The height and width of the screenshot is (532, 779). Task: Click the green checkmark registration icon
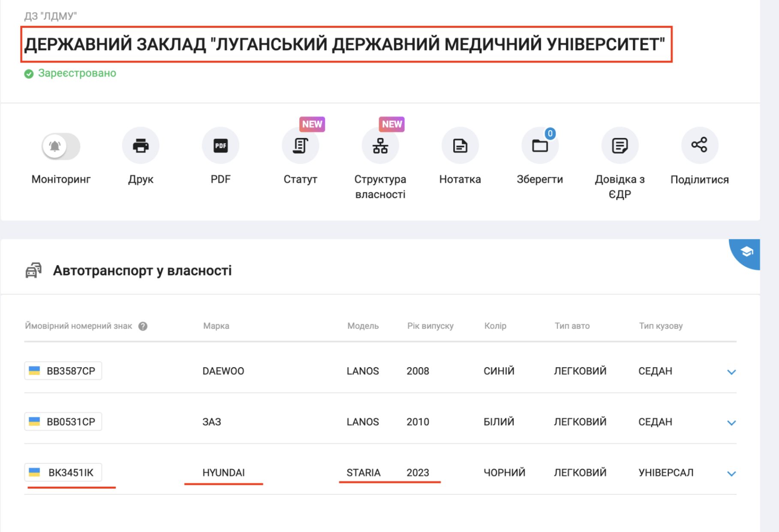pyautogui.click(x=29, y=74)
